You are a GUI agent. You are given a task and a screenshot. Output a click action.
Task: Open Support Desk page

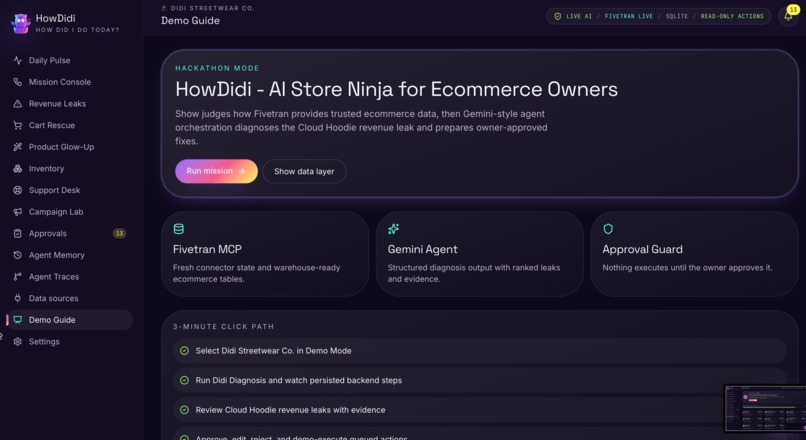(x=69, y=190)
